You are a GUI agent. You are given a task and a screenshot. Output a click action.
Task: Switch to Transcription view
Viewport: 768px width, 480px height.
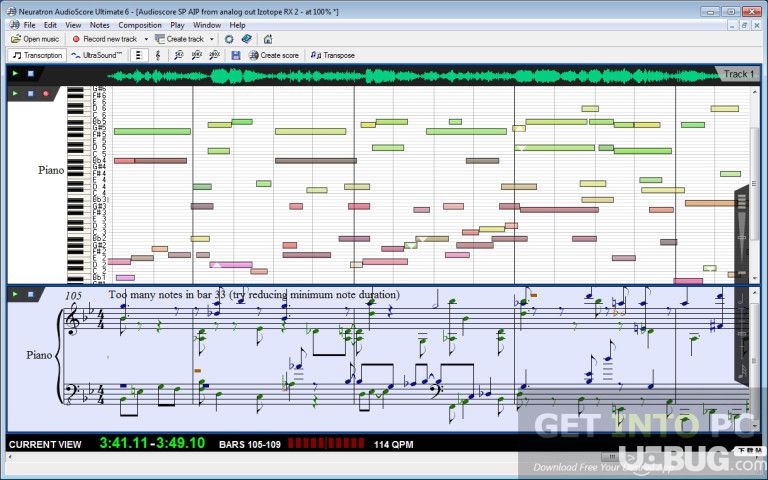coord(37,55)
